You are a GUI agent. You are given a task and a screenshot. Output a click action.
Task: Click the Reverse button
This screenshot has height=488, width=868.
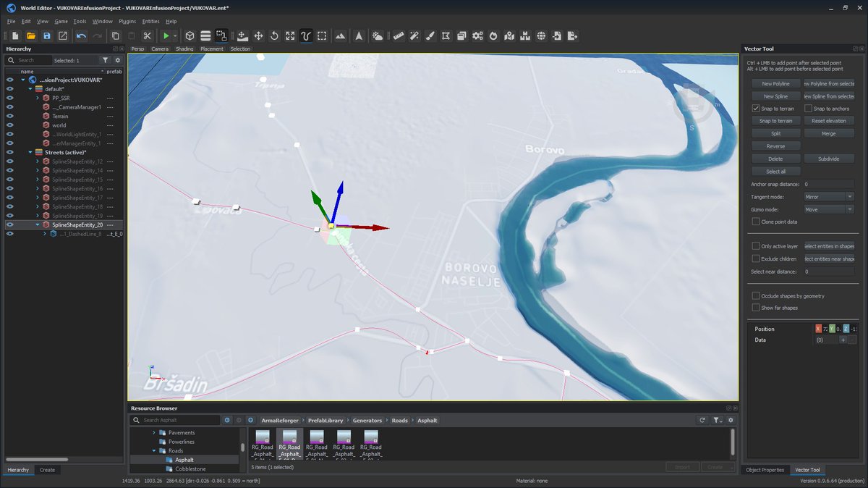click(x=775, y=146)
